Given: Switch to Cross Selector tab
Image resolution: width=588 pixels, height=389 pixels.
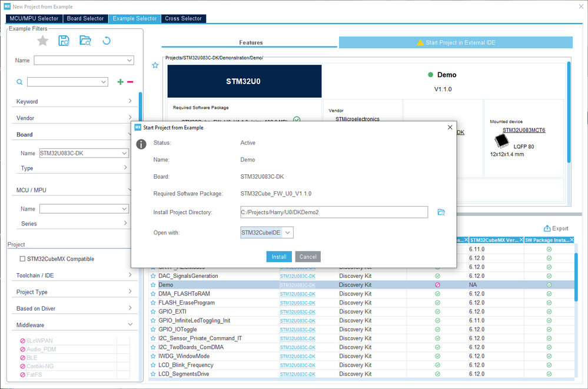Looking at the screenshot, I should (184, 18).
